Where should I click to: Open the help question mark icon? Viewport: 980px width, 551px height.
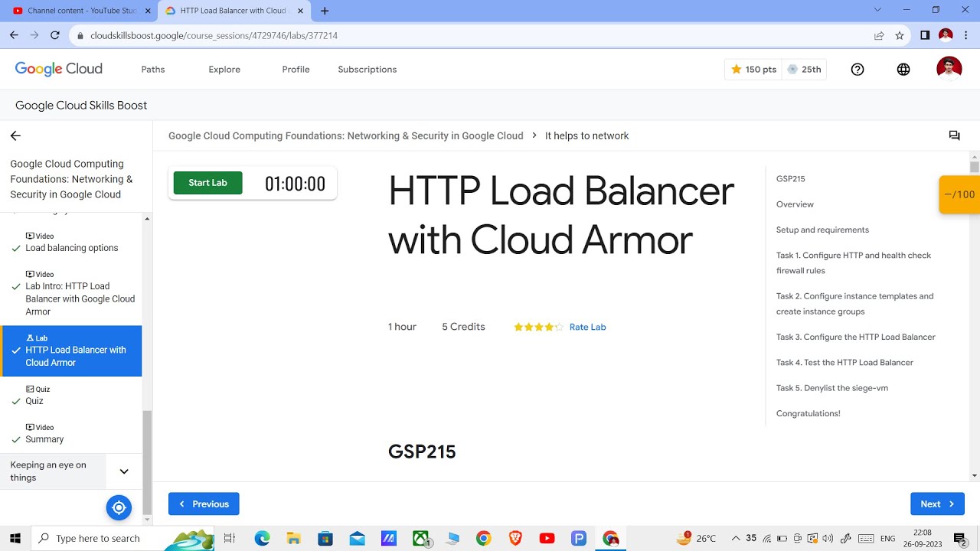[857, 69]
